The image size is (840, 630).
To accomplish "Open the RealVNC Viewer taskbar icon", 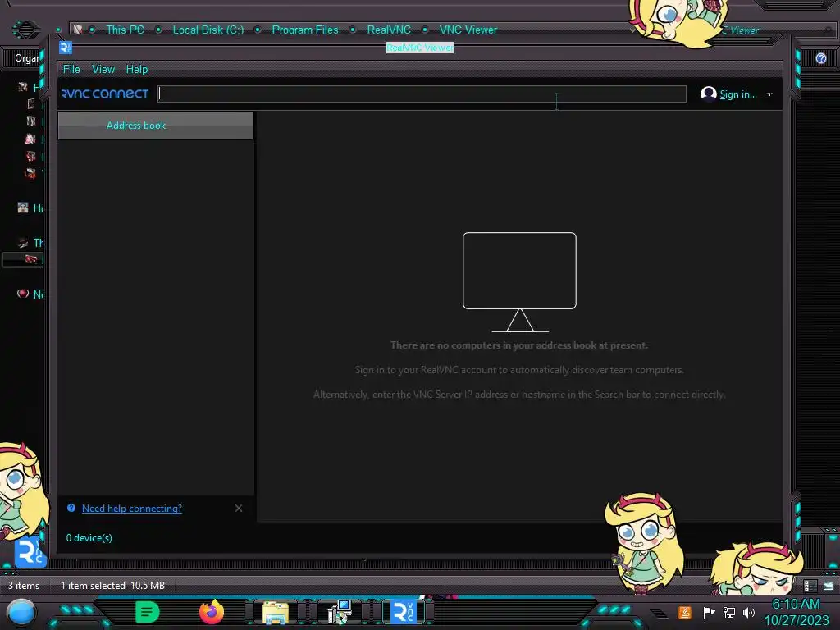I will (404, 612).
